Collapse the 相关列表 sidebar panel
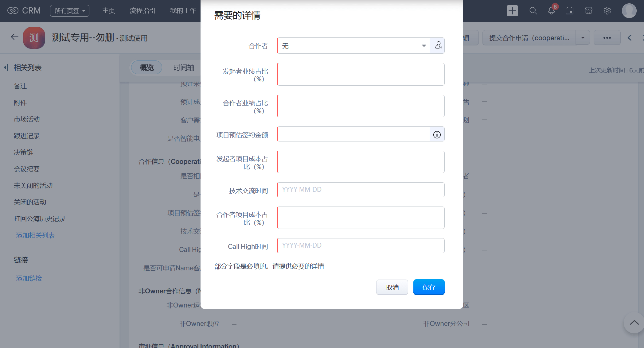Viewport: 644px width, 348px height. (6, 68)
